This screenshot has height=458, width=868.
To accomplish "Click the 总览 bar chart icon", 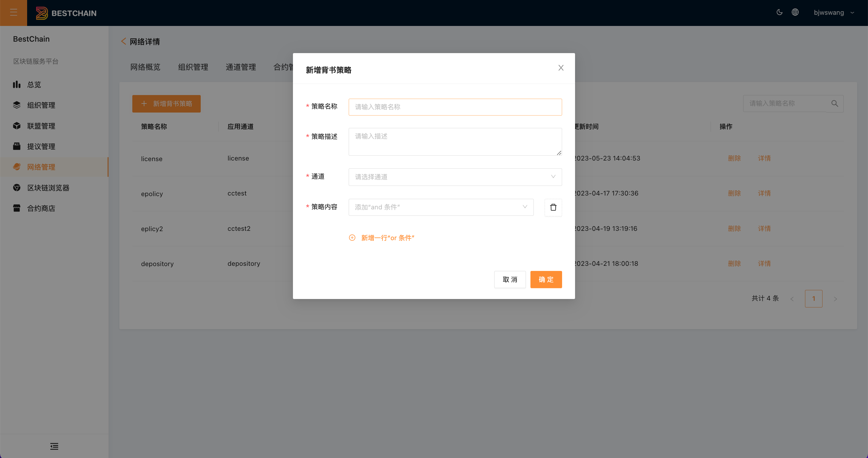I will [17, 84].
